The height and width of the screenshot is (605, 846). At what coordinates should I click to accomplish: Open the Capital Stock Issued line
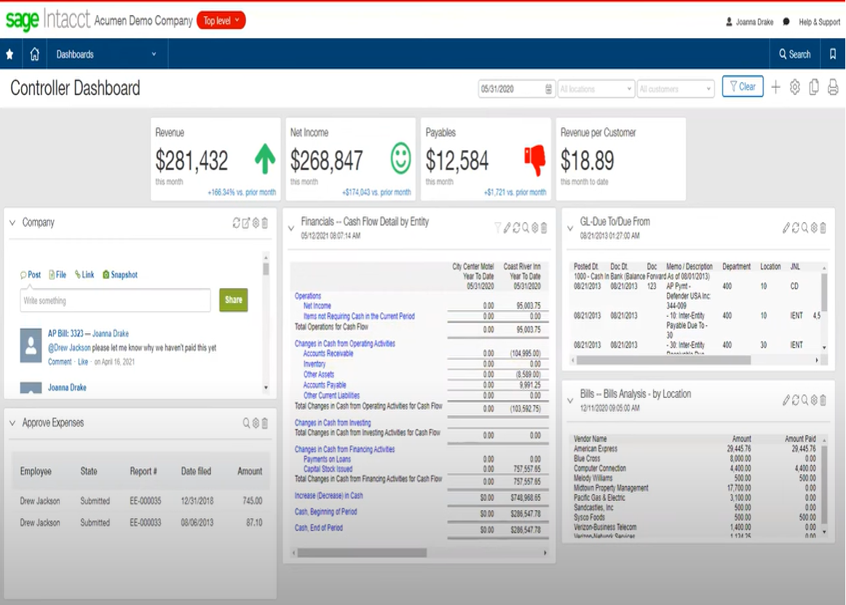click(x=328, y=469)
